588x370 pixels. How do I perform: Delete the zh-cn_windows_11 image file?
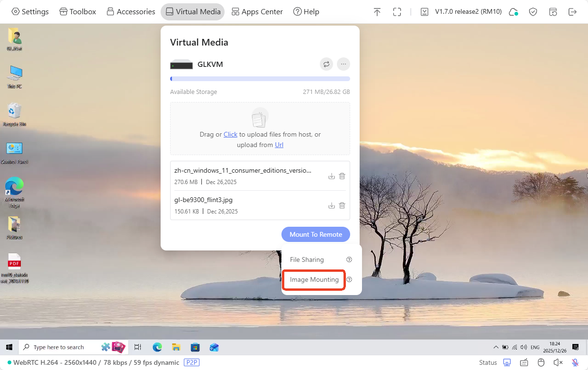pyautogui.click(x=342, y=176)
